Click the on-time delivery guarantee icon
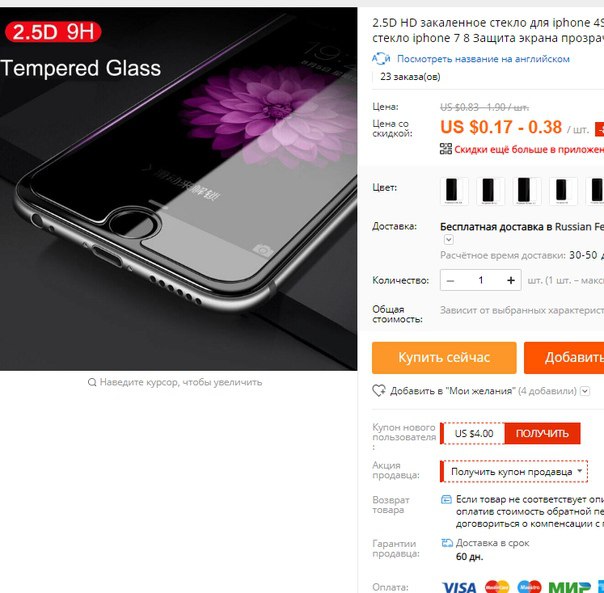Image resolution: width=604 pixels, height=593 pixels. 446,543
